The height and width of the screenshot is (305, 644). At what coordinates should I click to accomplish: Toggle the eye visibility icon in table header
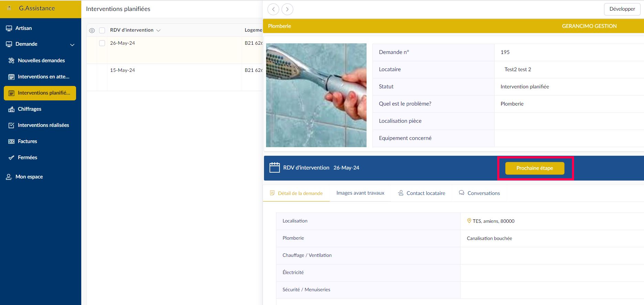click(92, 31)
